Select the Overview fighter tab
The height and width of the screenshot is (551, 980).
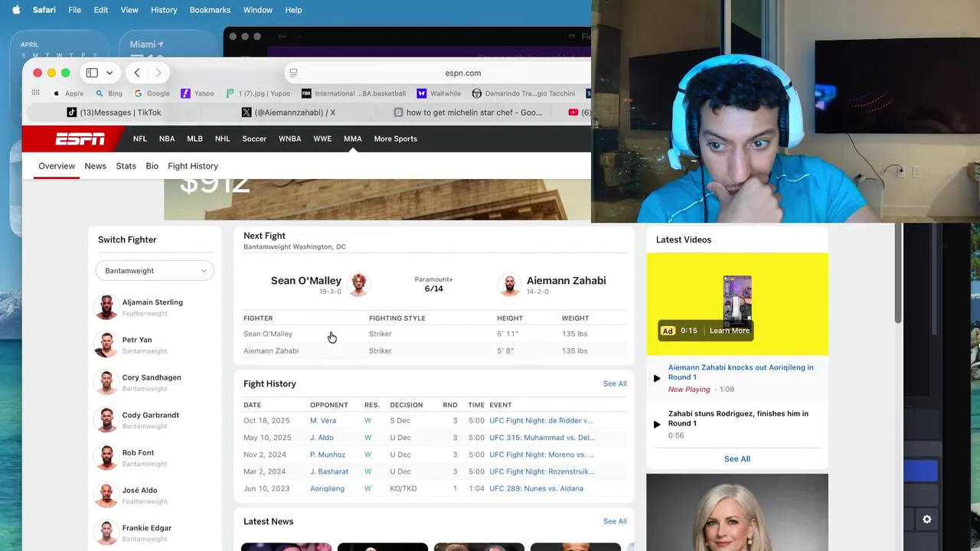click(x=57, y=166)
